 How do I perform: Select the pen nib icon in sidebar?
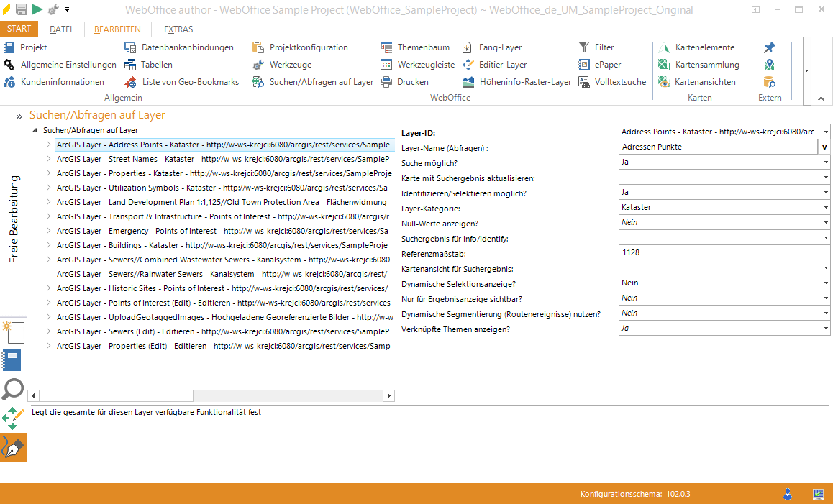click(13, 447)
